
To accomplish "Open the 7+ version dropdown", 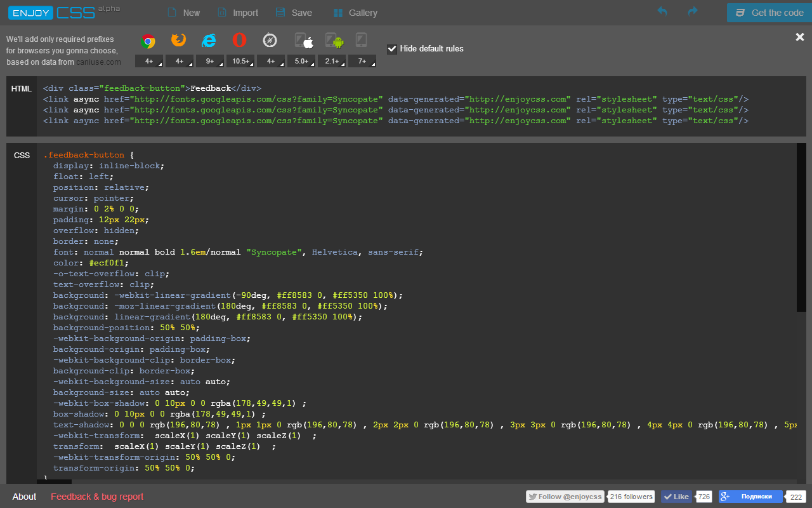I will pyautogui.click(x=362, y=61).
